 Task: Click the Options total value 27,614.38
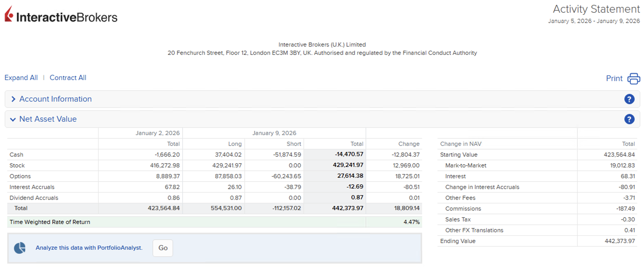[350, 176]
